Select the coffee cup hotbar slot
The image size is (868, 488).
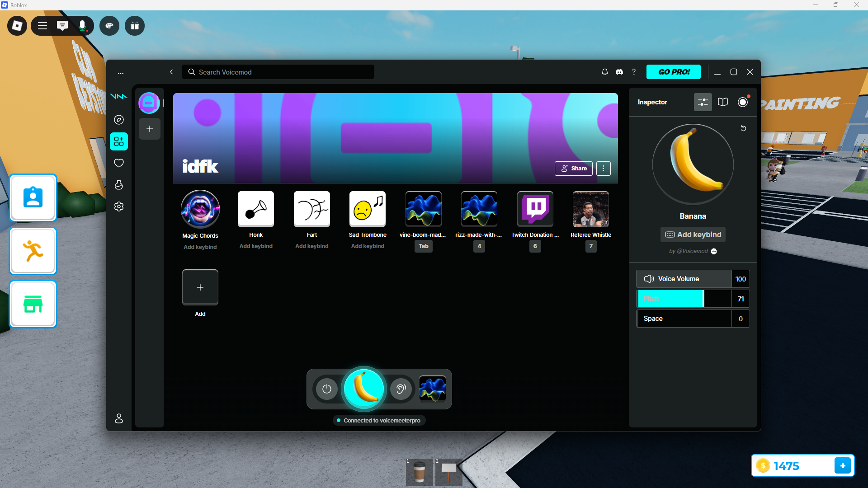[x=420, y=472]
